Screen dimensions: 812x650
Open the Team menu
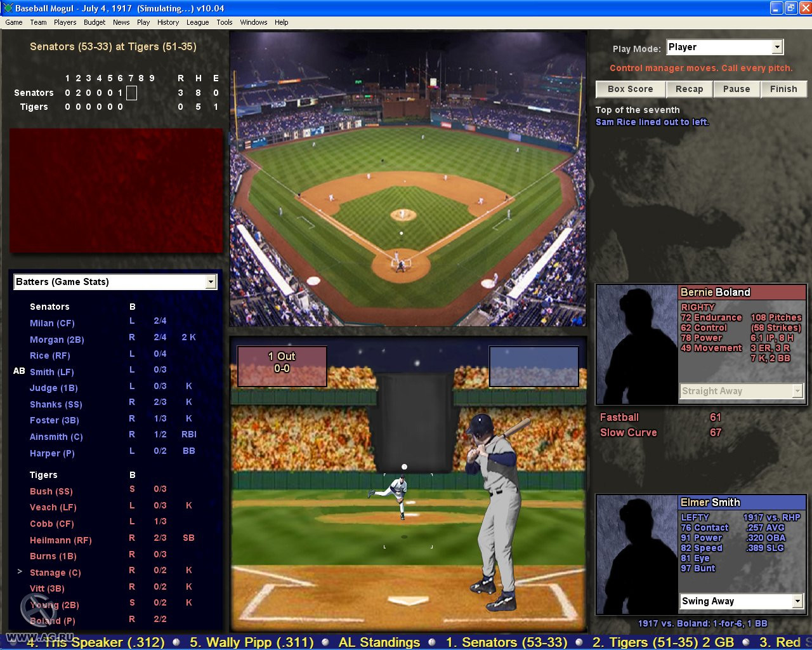38,22
